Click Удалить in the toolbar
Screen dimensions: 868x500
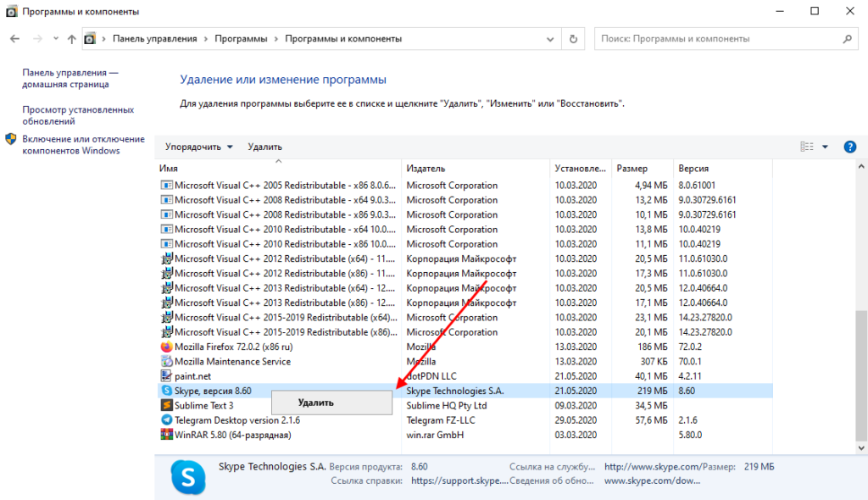coord(264,147)
